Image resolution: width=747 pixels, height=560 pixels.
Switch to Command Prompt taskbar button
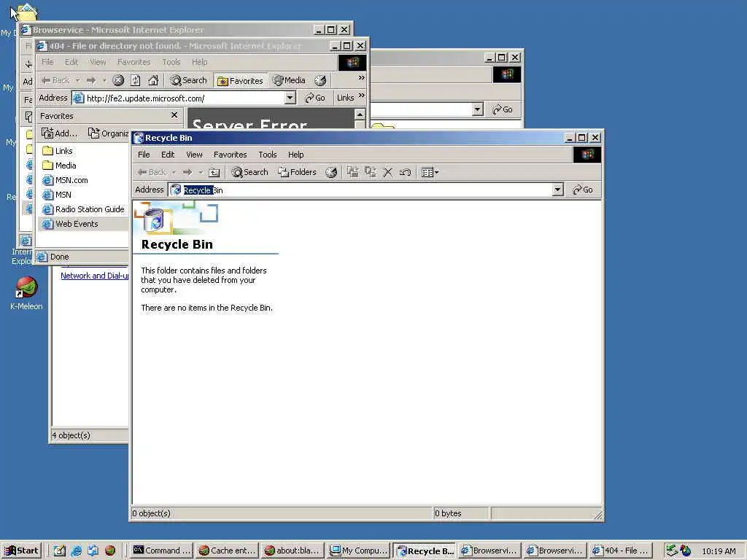(x=161, y=551)
